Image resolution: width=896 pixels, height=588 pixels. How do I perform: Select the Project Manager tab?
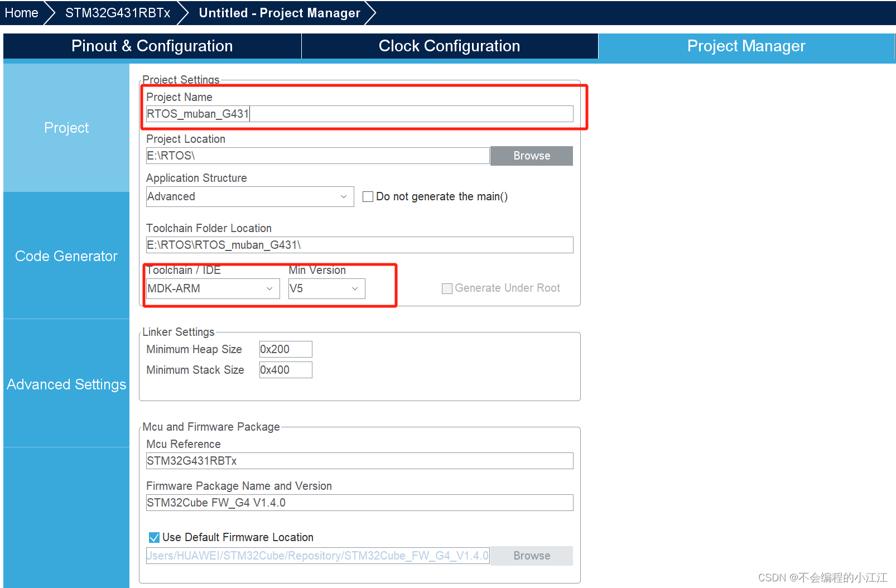click(746, 46)
